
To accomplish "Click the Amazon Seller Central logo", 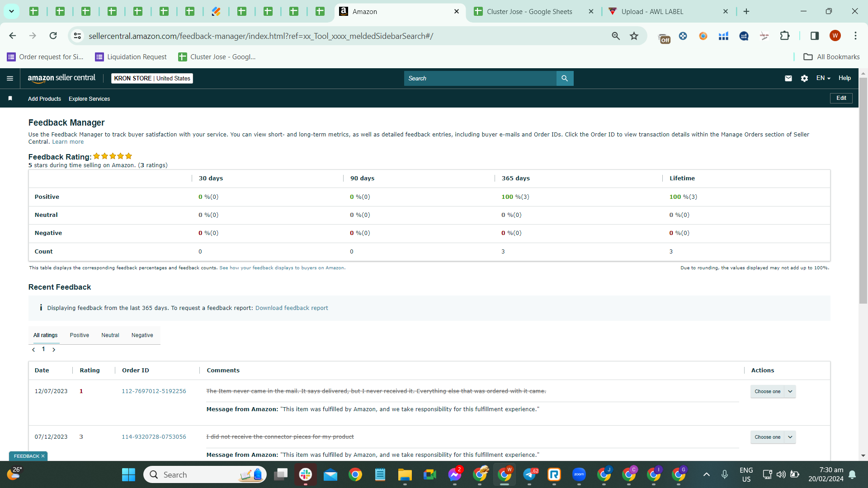I will (61, 78).
